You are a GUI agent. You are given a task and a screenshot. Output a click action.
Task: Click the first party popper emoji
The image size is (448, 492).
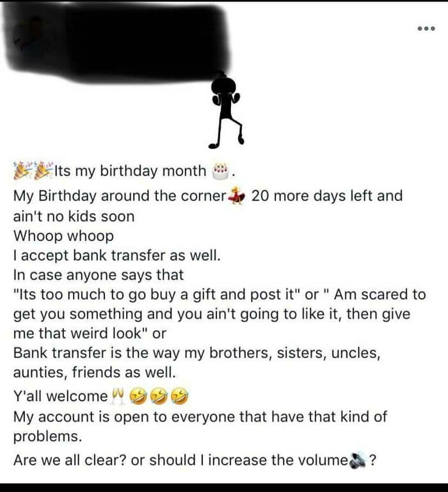point(22,171)
